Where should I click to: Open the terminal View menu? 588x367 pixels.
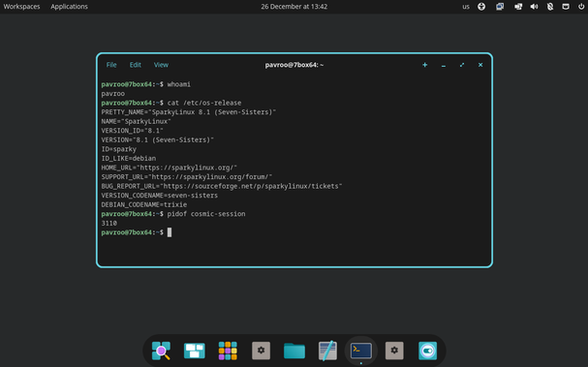(161, 65)
